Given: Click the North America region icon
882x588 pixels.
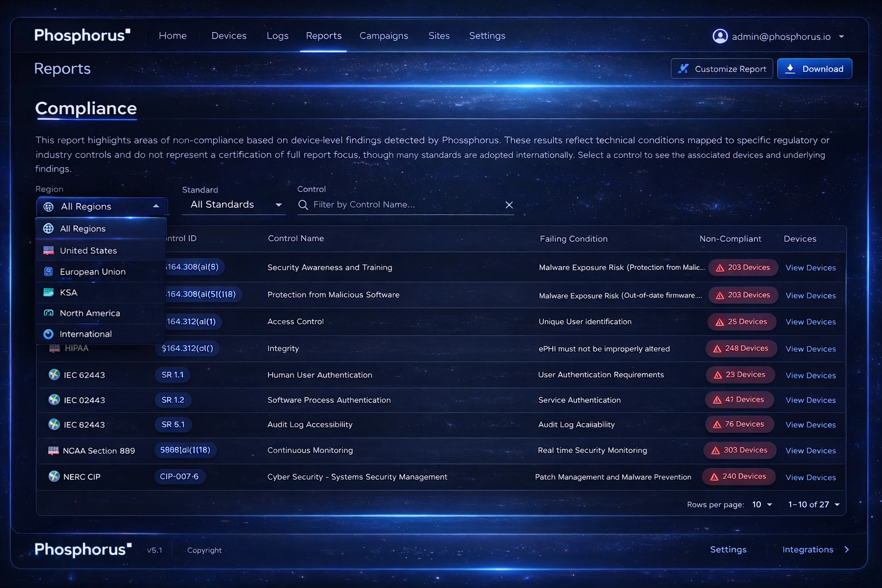Looking at the screenshot, I should tap(48, 313).
